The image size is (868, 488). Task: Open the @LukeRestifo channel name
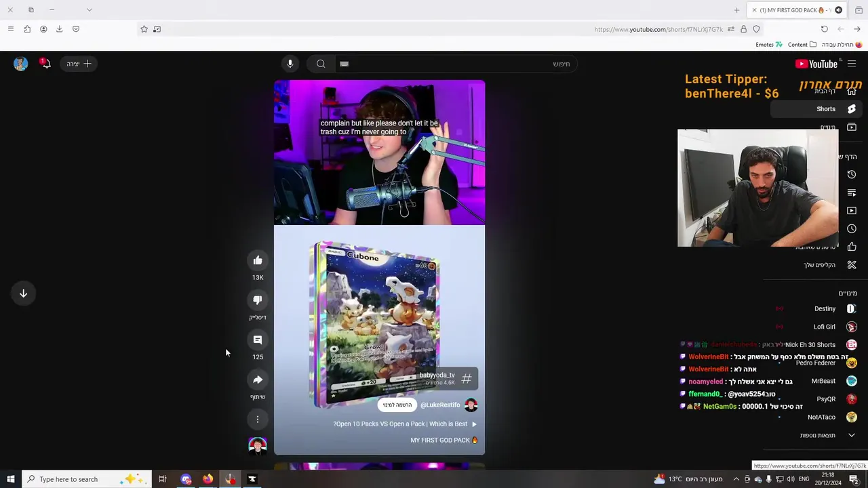tap(440, 405)
